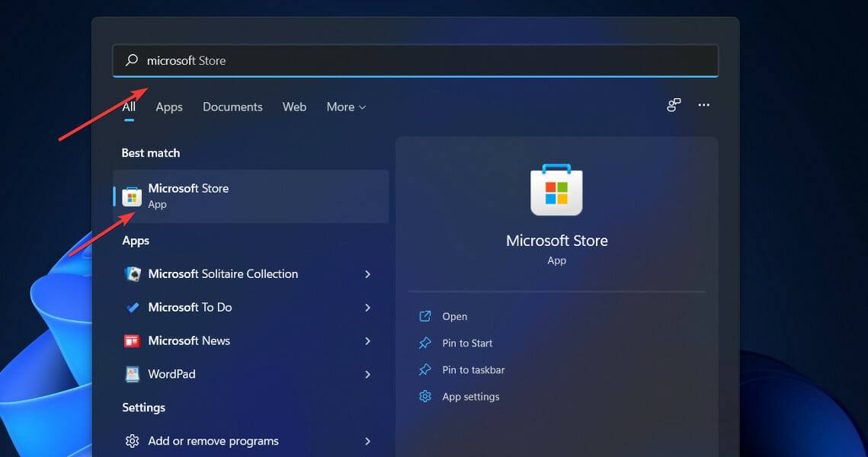The image size is (868, 457).
Task: Select the Web search filter
Action: click(294, 107)
